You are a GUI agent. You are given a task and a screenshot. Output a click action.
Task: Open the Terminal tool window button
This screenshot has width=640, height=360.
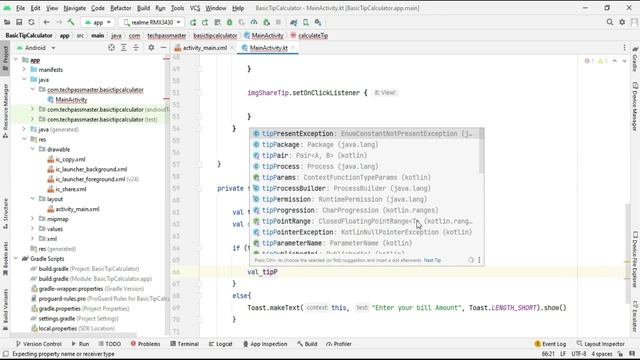coord(184,344)
